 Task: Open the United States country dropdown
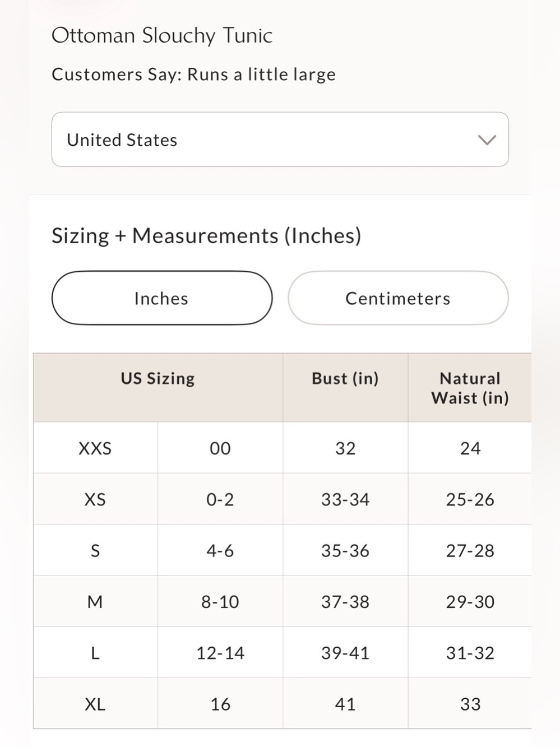[280, 140]
